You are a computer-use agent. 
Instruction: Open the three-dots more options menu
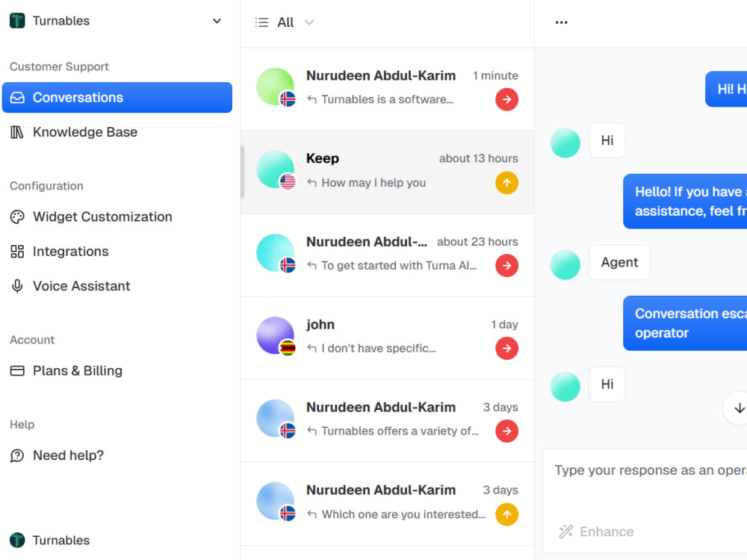tap(561, 22)
